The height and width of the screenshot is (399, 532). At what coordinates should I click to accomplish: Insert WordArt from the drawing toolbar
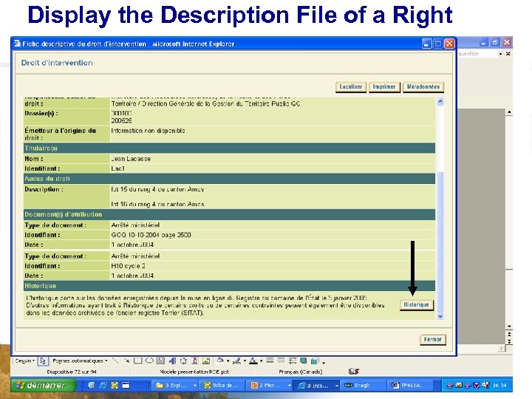172,361
